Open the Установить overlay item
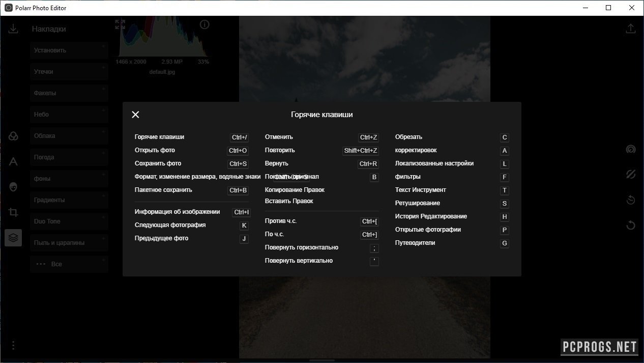 69,50
